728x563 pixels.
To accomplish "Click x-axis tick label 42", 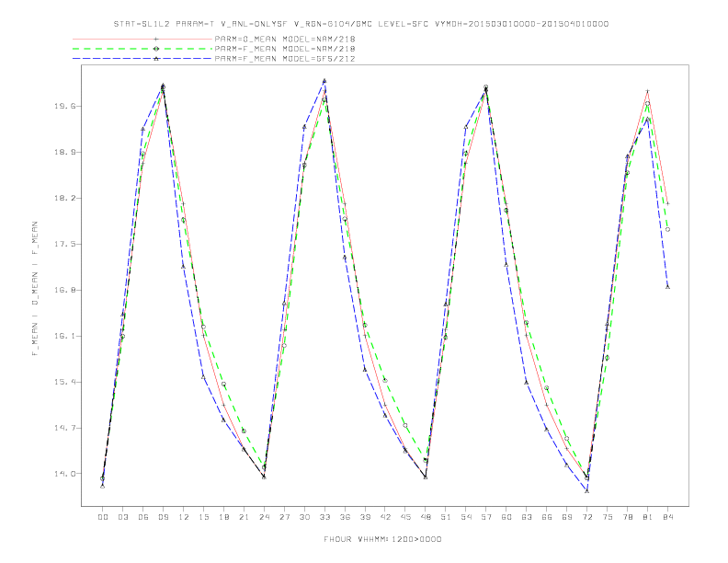I will 385,517.
